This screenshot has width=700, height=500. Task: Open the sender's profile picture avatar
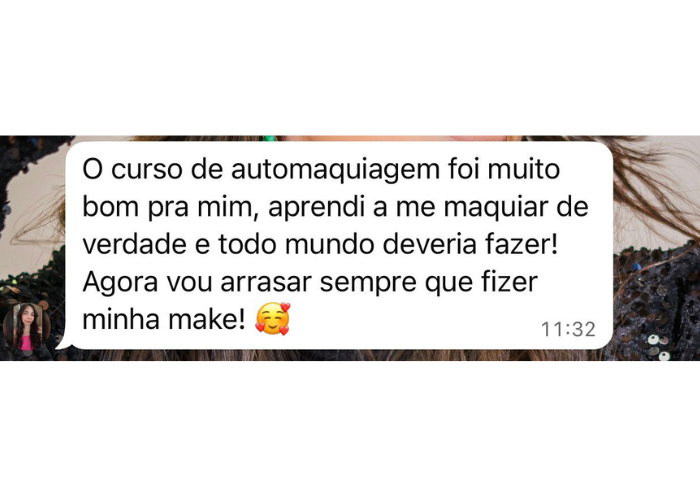tap(26, 327)
